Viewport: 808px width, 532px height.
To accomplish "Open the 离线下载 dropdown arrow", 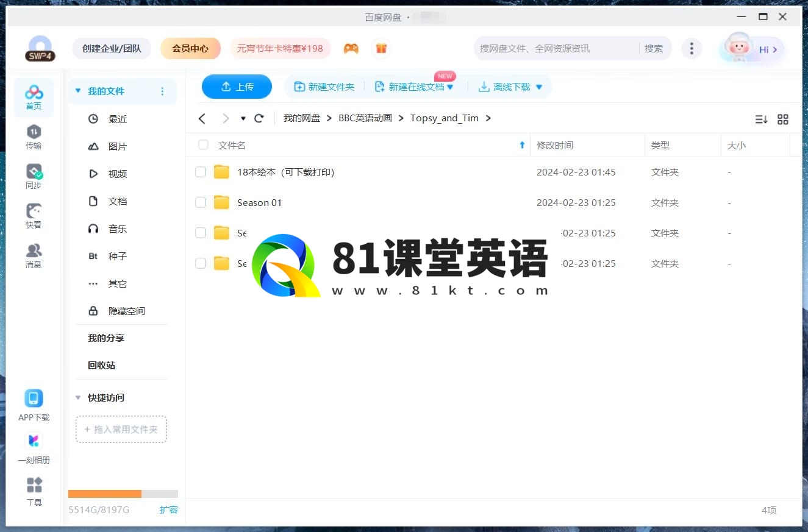I will [539, 87].
